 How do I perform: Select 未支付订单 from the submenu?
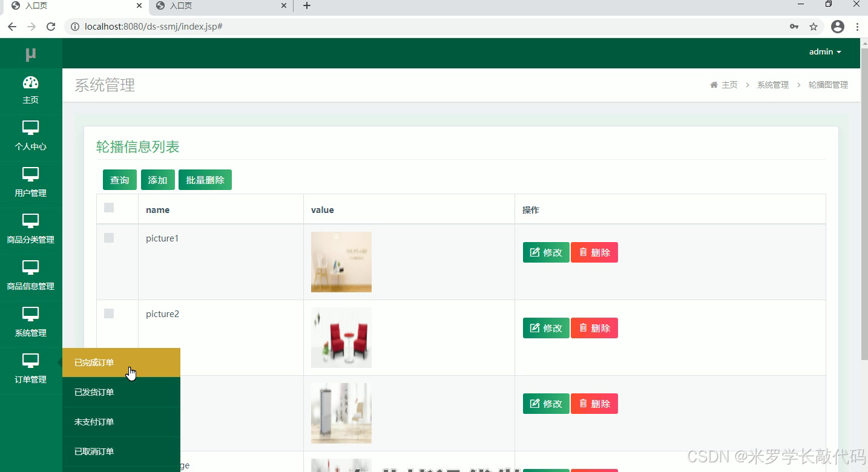coord(121,422)
